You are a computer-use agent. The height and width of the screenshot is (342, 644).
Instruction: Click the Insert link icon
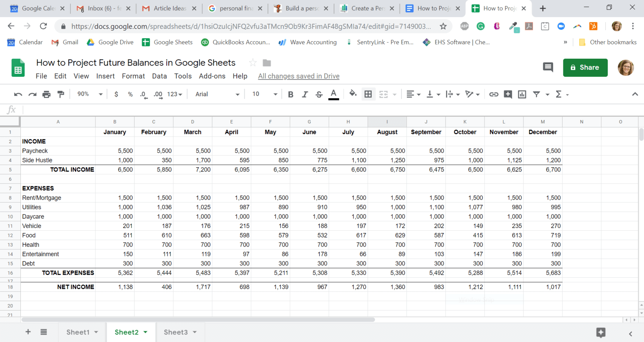click(x=493, y=94)
